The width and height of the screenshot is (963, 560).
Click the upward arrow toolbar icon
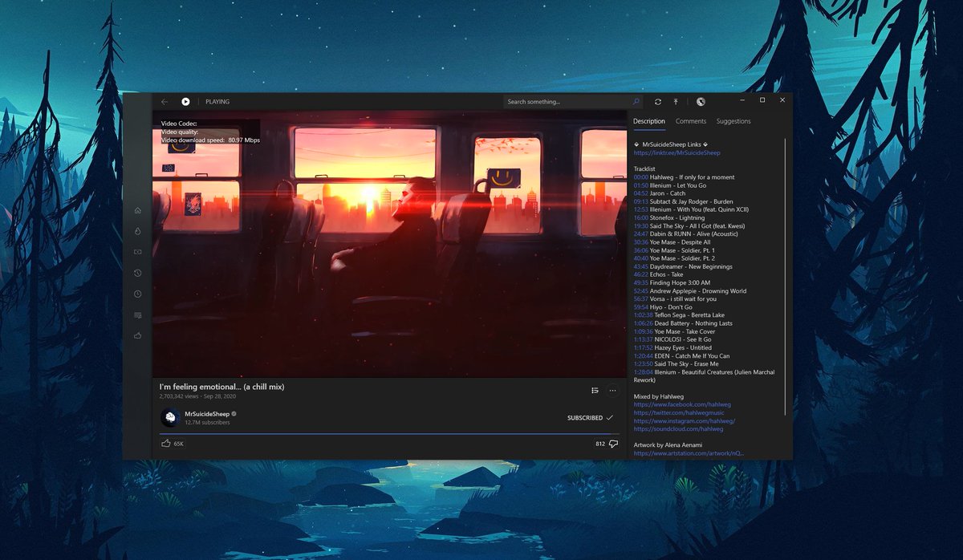[676, 102]
